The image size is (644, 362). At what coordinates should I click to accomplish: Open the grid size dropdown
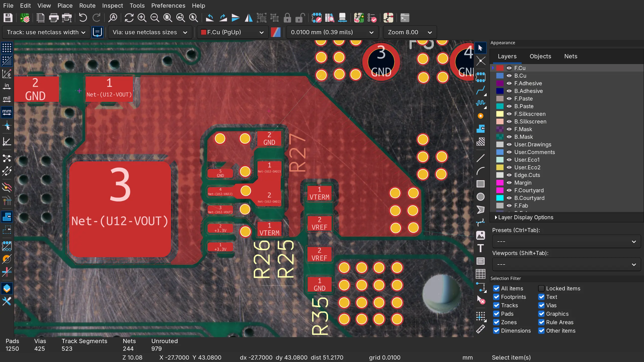pos(332,32)
